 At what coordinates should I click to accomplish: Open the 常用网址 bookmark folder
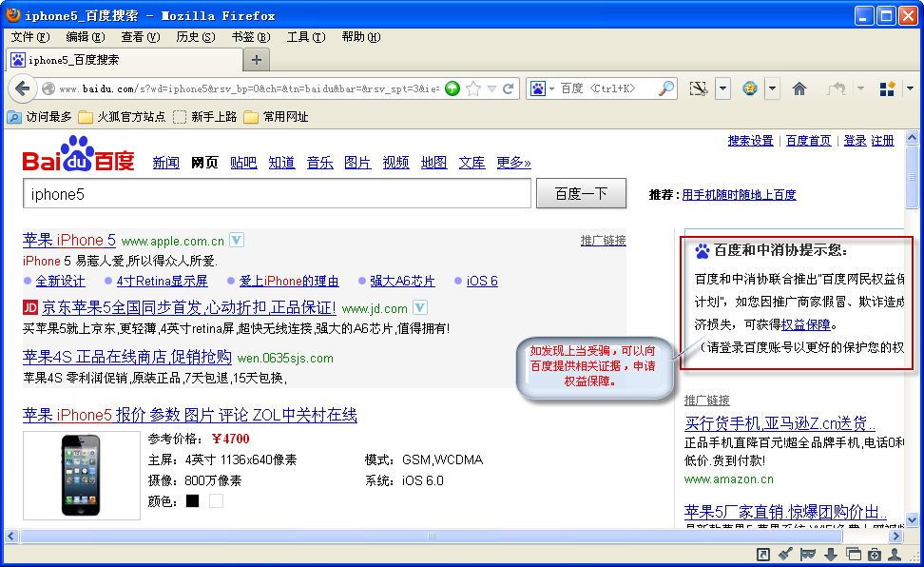coord(277,117)
